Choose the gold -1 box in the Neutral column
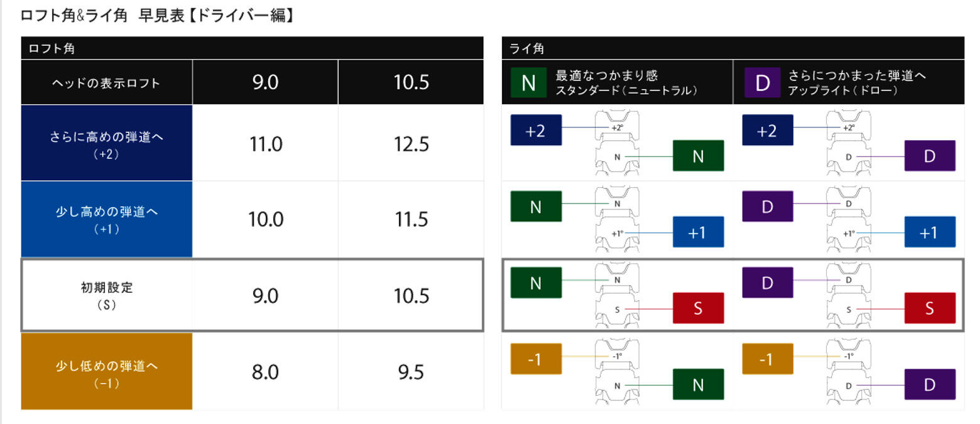This screenshot has width=980, height=424. 536,359
